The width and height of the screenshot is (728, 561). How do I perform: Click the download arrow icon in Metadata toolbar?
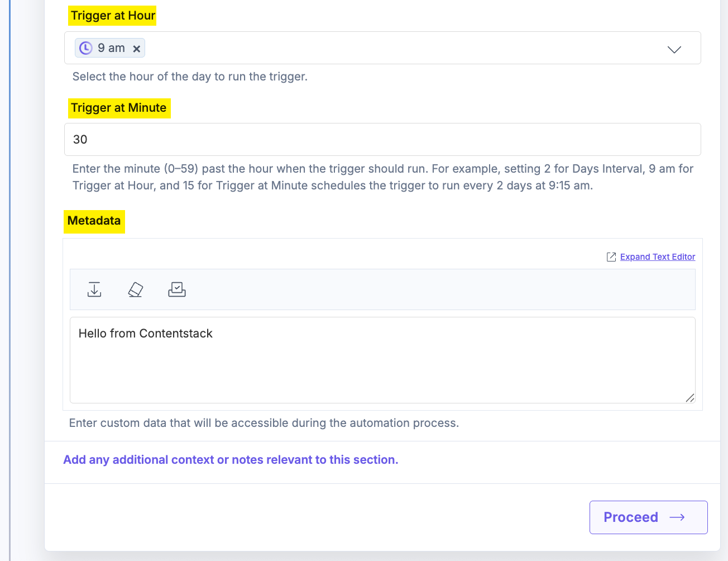94,289
